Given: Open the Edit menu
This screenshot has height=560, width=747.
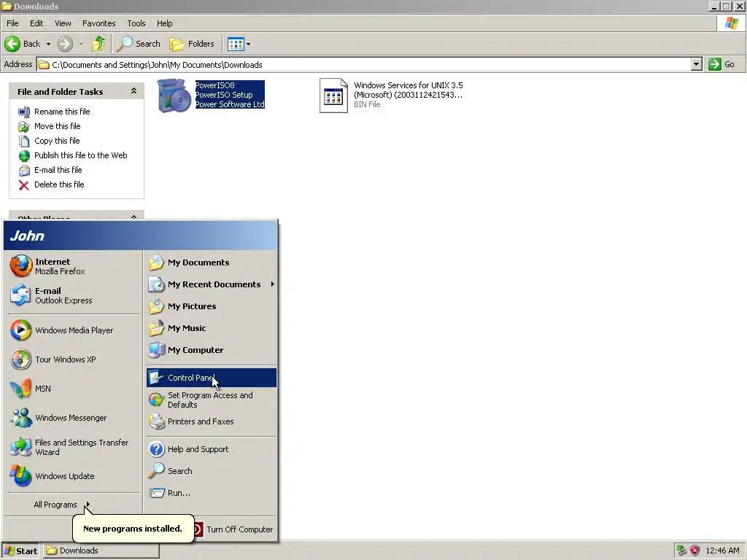Looking at the screenshot, I should (36, 23).
